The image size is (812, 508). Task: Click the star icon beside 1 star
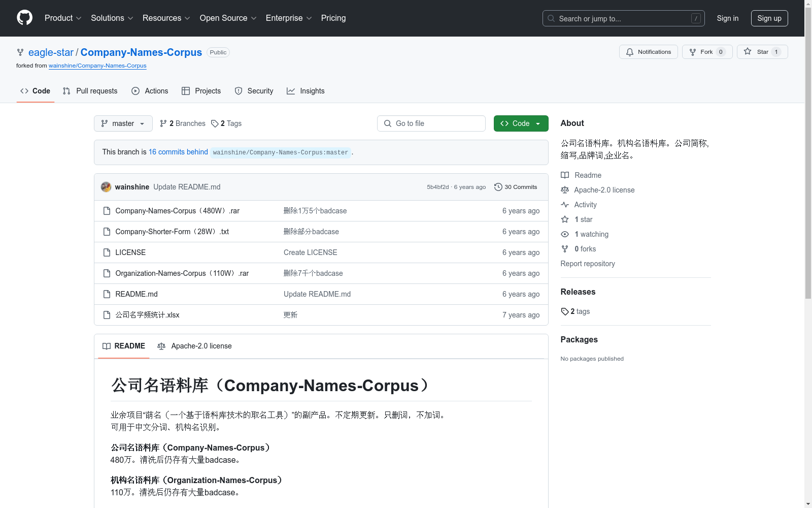pyautogui.click(x=565, y=219)
